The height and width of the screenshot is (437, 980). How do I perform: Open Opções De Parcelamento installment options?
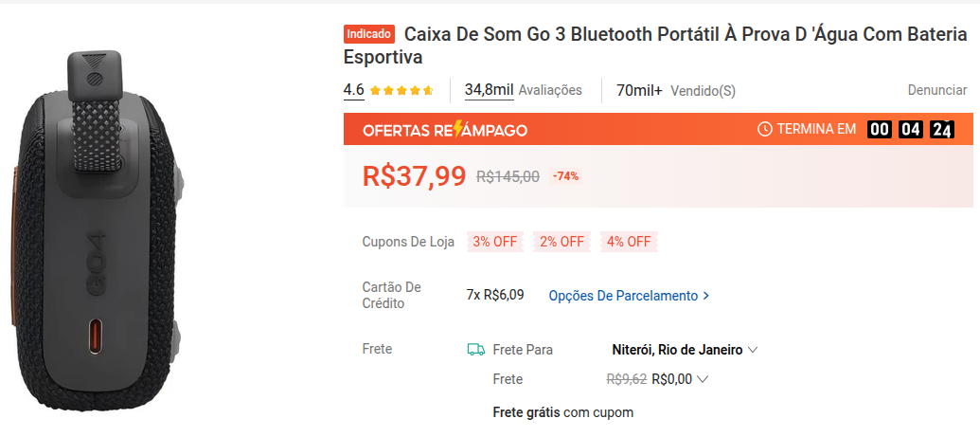(623, 296)
